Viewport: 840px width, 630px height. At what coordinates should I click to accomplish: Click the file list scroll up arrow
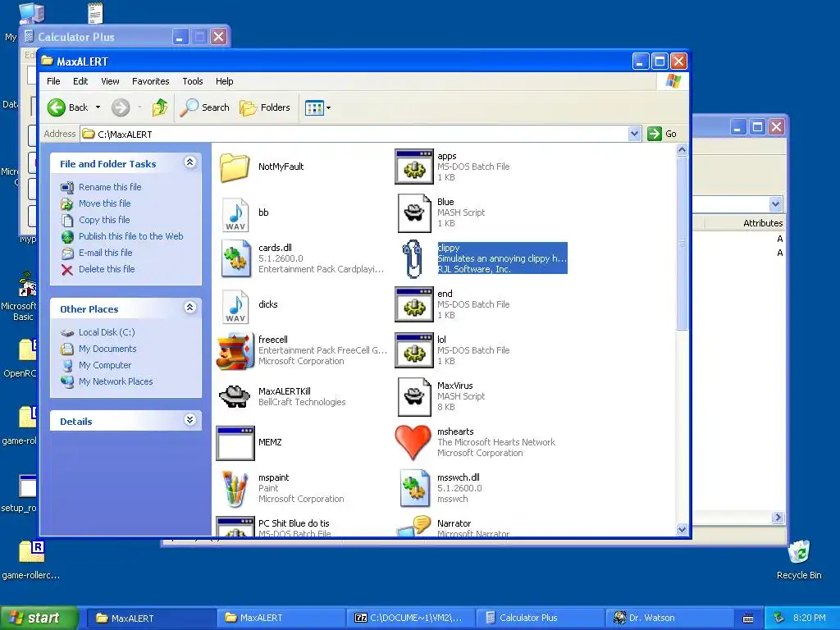tap(682, 150)
